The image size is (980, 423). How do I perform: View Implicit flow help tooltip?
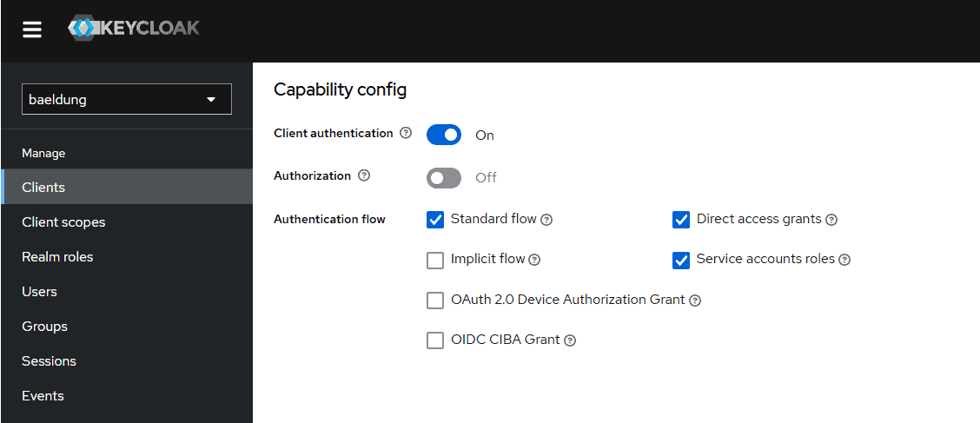coord(534,260)
